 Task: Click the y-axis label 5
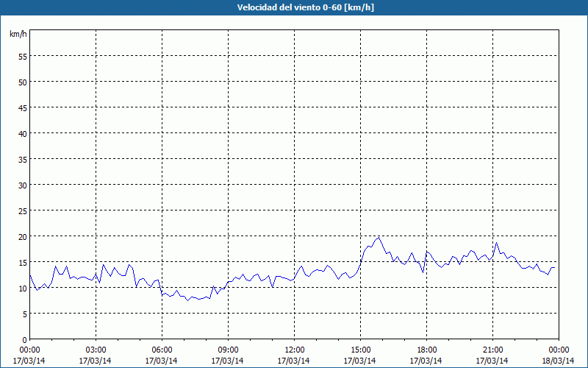pos(25,314)
